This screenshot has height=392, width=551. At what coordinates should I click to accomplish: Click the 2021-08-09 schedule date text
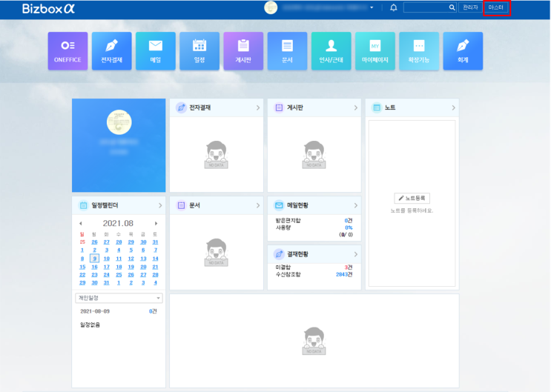pyautogui.click(x=95, y=311)
